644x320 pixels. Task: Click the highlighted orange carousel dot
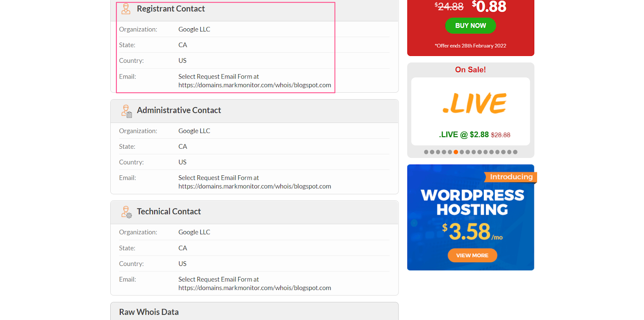pyautogui.click(x=456, y=152)
